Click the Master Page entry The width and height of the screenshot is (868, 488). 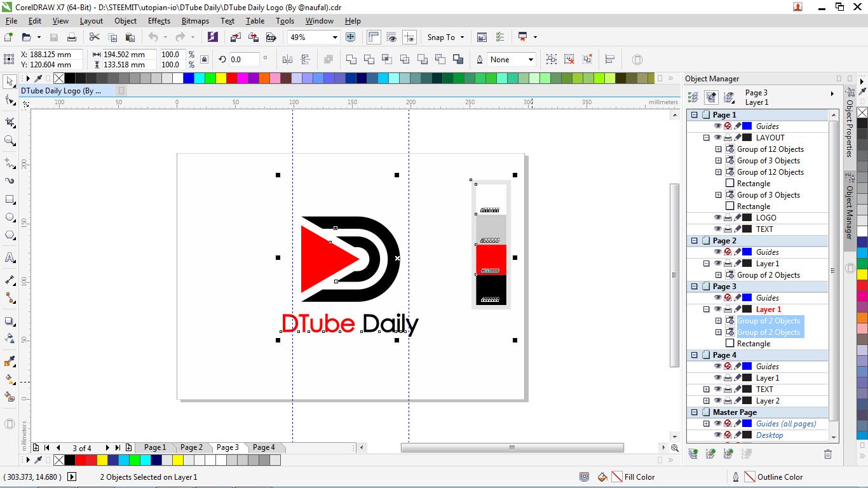735,412
